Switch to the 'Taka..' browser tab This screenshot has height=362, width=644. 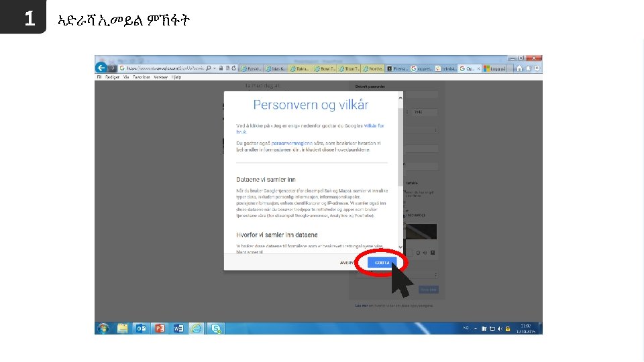tap(299, 68)
